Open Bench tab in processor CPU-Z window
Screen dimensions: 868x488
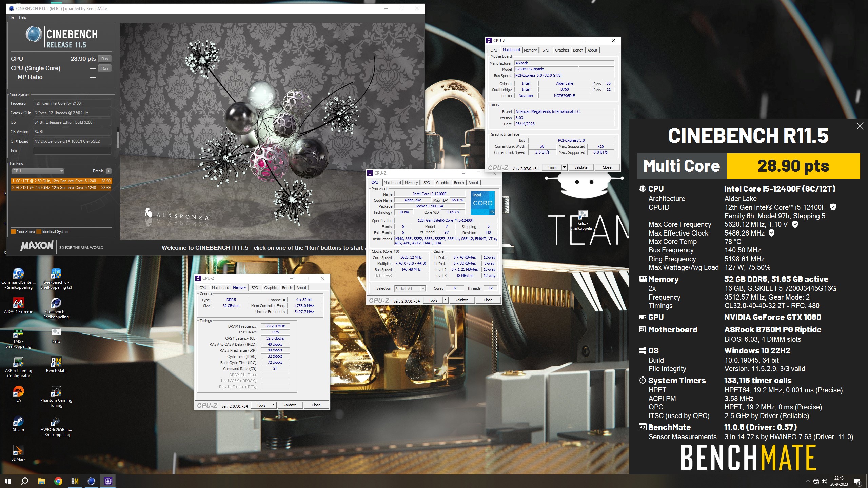click(459, 183)
